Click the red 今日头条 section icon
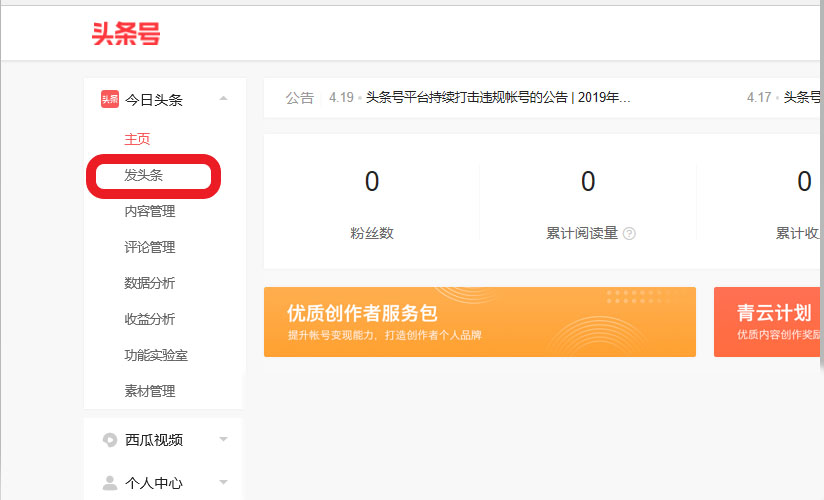The height and width of the screenshot is (500, 824). pos(110,99)
